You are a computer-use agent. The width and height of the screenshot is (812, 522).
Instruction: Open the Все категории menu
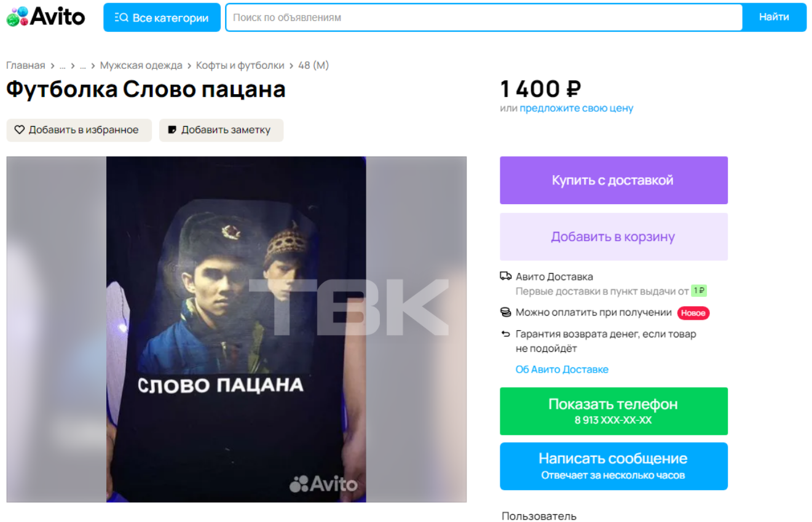(162, 17)
